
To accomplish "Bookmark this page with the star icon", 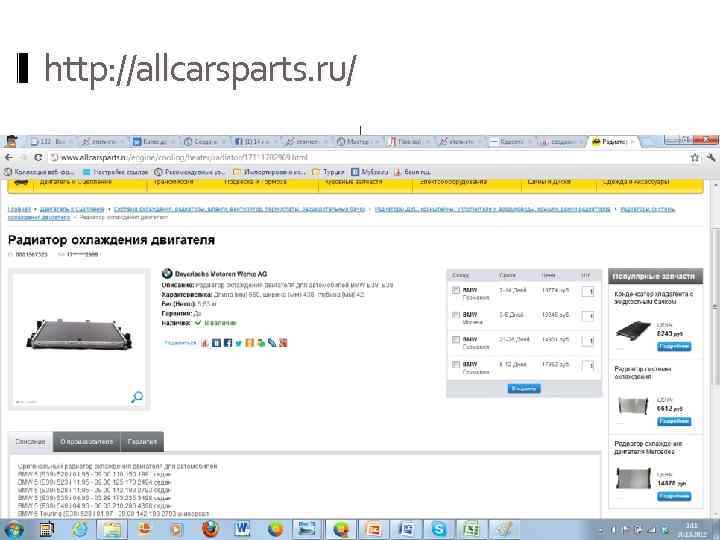I will tap(695, 158).
